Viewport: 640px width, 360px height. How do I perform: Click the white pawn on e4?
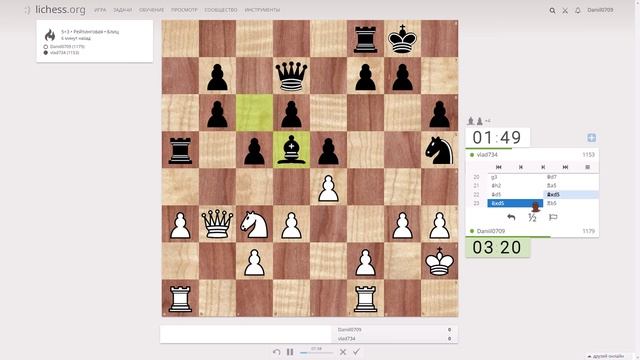(x=328, y=187)
